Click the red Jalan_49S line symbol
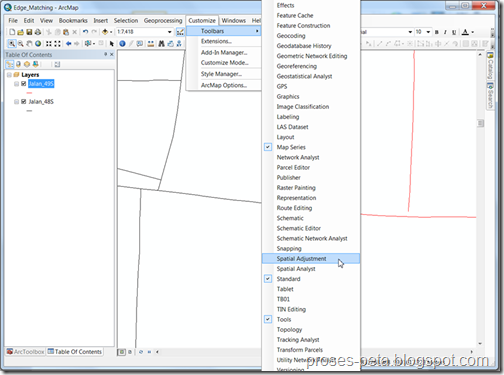 (x=29, y=93)
